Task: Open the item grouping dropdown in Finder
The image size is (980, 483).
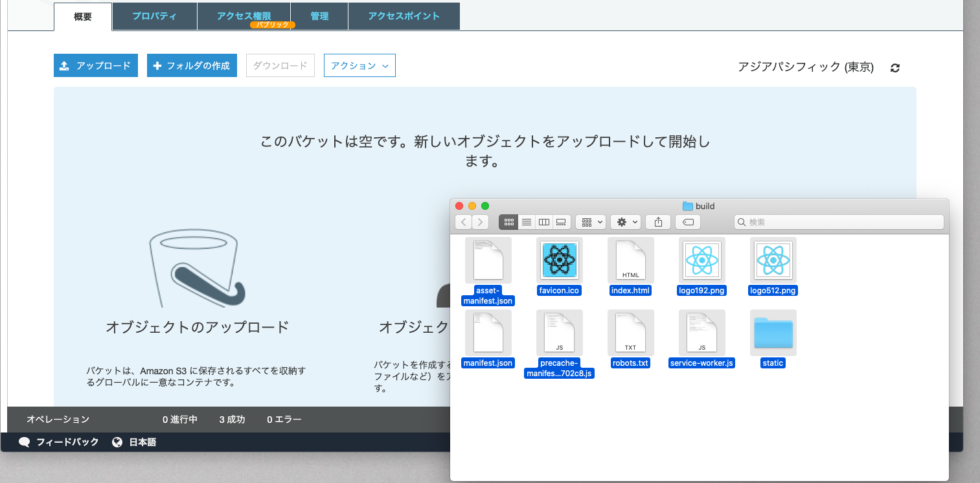Action: [x=590, y=222]
